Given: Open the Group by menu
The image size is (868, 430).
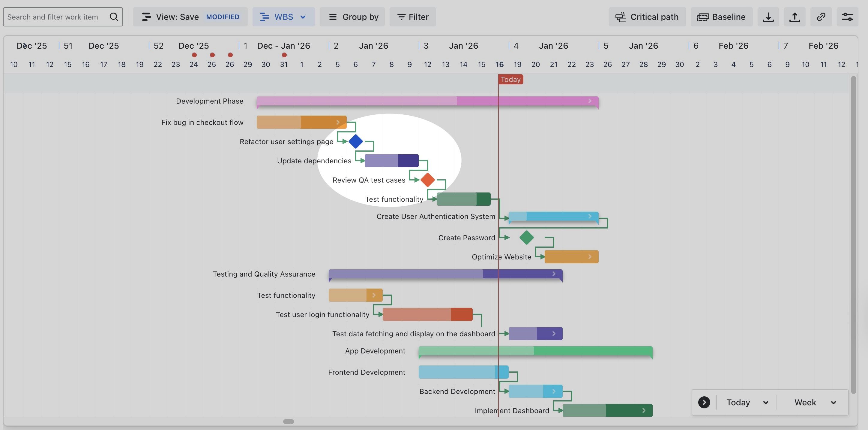Looking at the screenshot, I should tap(352, 17).
